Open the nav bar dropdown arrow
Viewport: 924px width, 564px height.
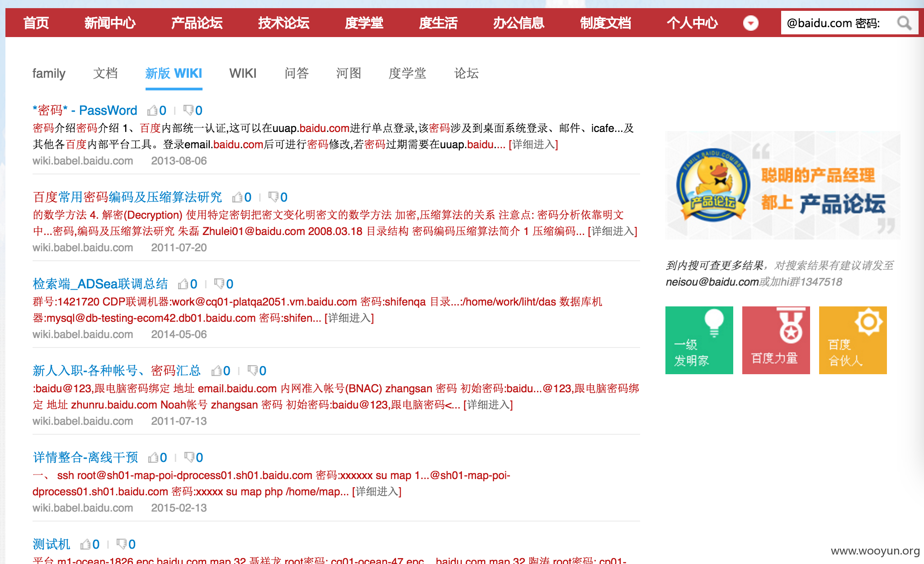tap(751, 23)
